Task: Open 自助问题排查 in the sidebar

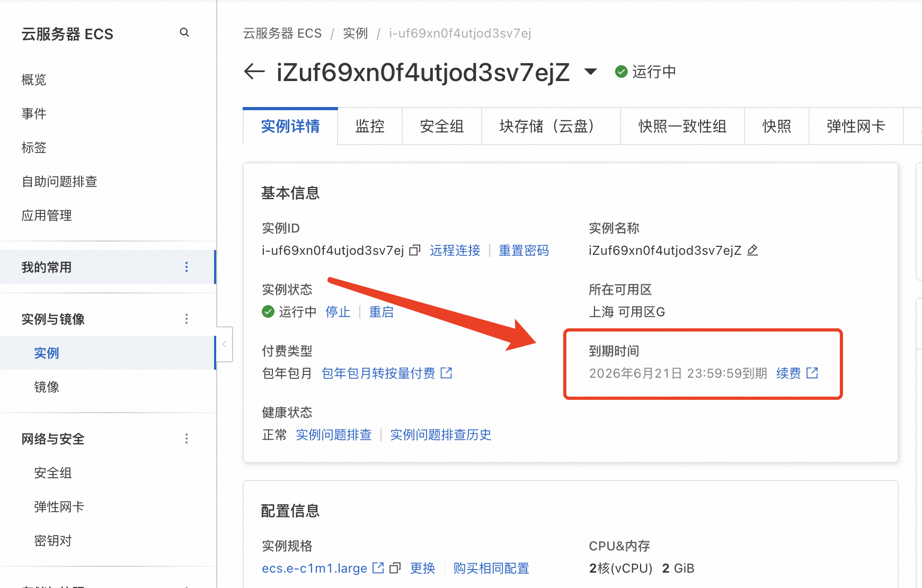Action: pyautogui.click(x=59, y=181)
